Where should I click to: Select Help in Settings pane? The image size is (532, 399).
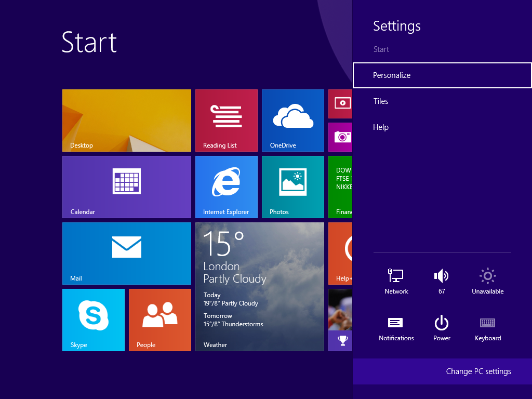click(442, 127)
